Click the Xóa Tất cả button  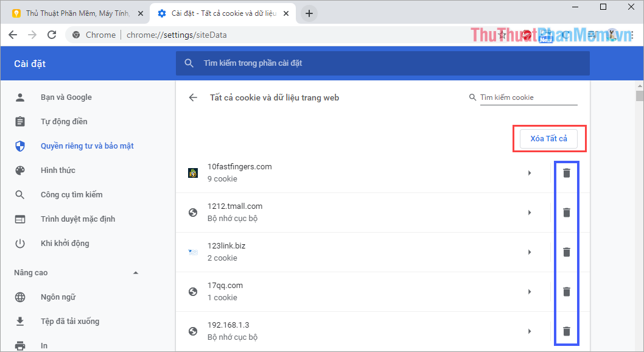tap(548, 138)
